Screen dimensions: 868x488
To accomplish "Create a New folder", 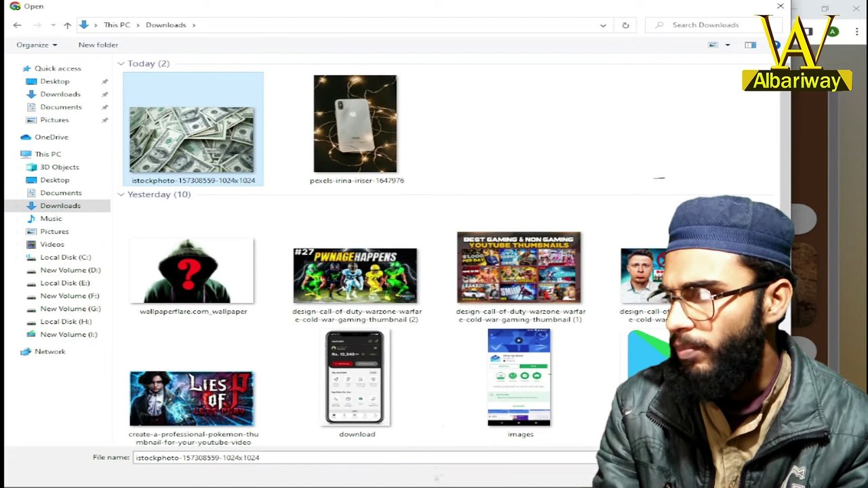I will coord(98,45).
